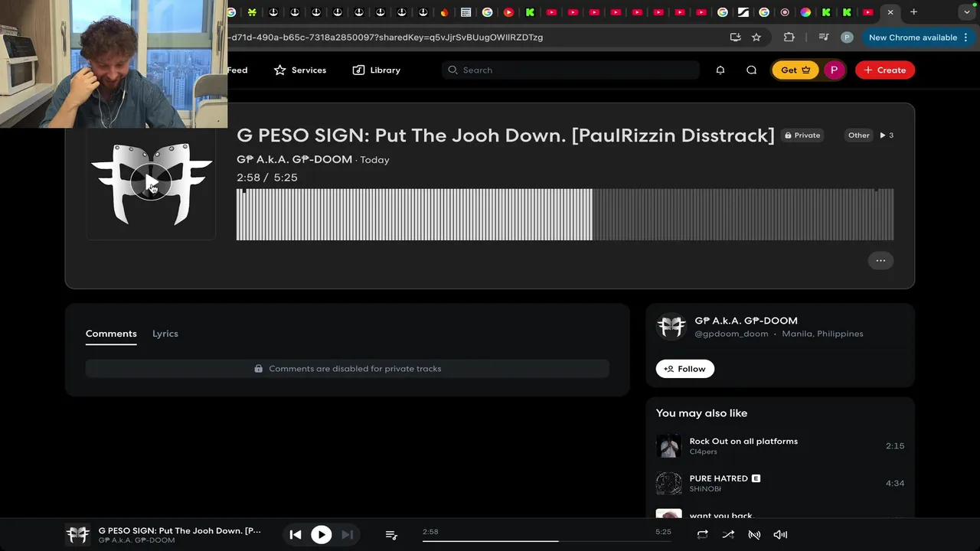
Task: Switch to the green clover browser tab
Action: [x=252, y=12]
